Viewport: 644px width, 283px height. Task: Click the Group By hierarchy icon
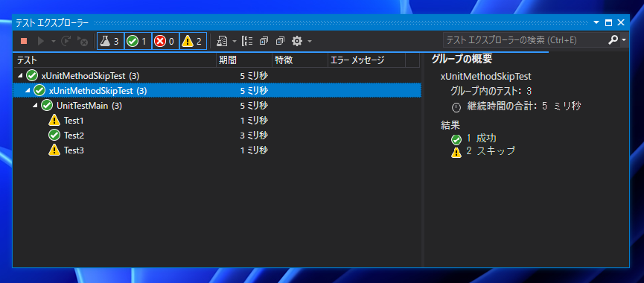[248, 41]
